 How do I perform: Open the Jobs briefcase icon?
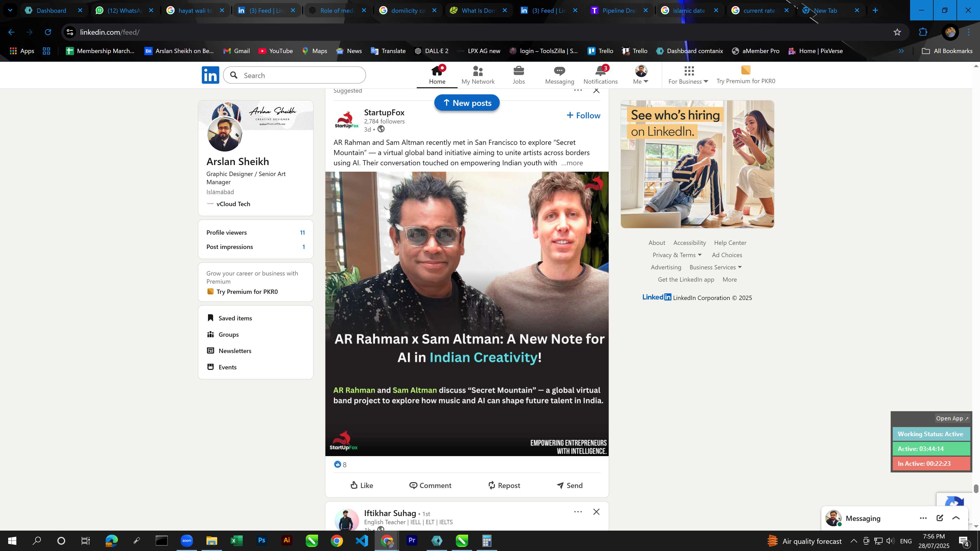519,75
